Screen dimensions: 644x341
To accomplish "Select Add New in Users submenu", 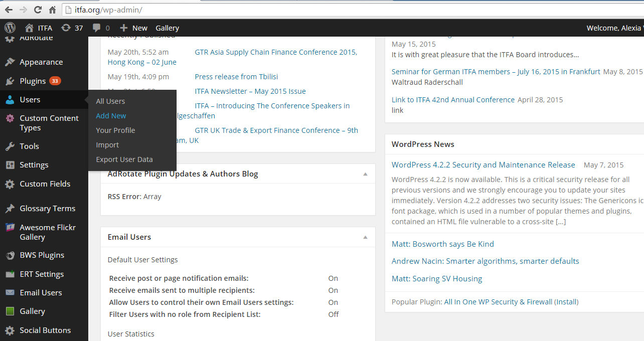I will 111,116.
